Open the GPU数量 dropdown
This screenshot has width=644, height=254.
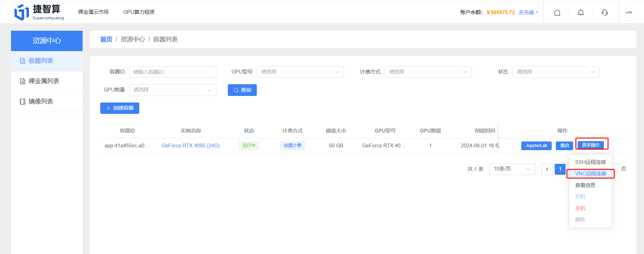173,90
